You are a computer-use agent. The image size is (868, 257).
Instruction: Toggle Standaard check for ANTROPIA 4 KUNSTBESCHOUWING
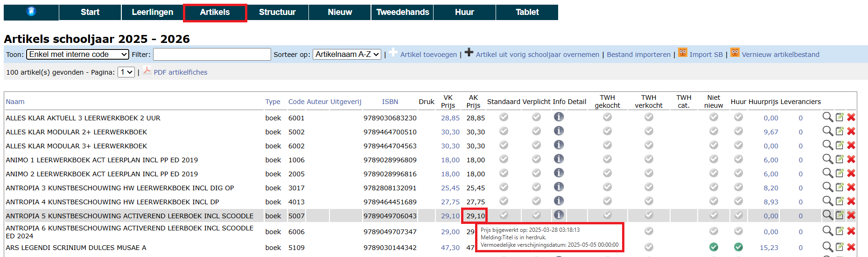pyautogui.click(x=504, y=201)
